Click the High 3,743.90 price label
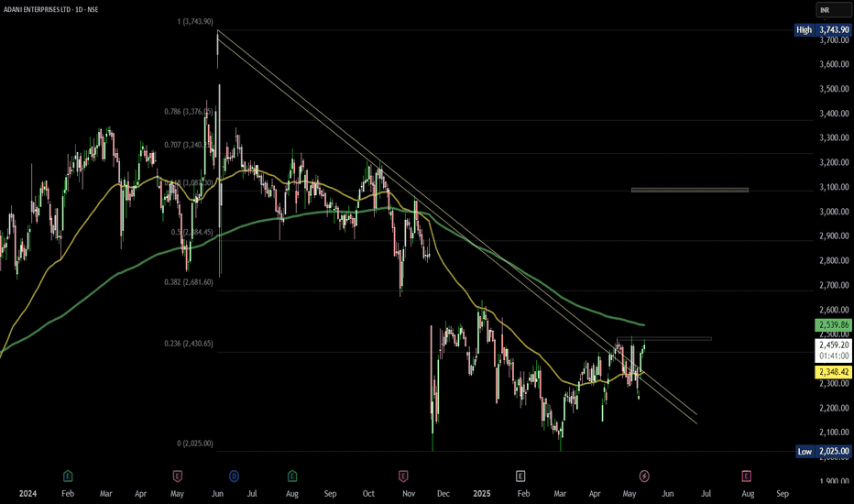Screen dimensions: 854x504 click(x=823, y=30)
